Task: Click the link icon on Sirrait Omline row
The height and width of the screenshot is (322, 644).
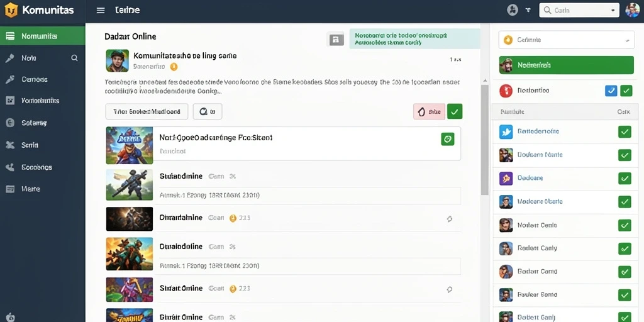Action: pos(449,289)
